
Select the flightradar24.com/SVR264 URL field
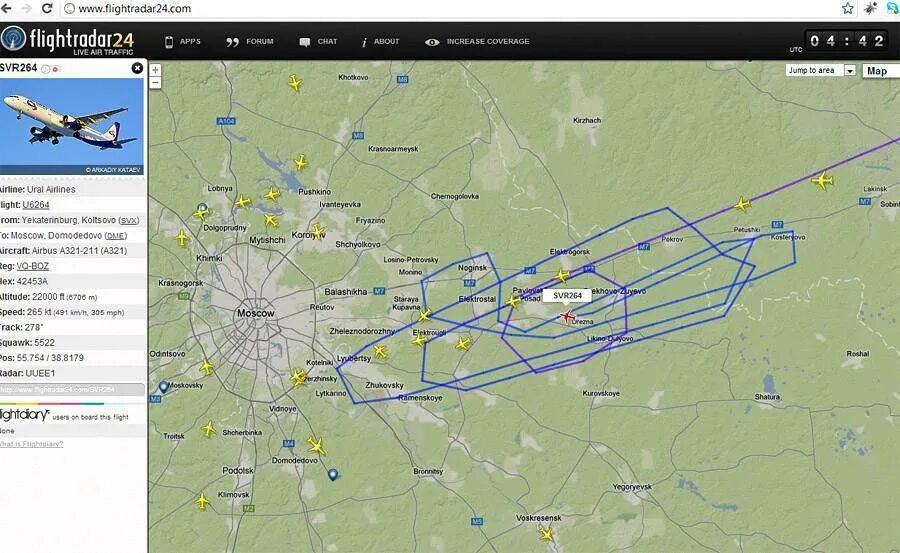pos(72,389)
